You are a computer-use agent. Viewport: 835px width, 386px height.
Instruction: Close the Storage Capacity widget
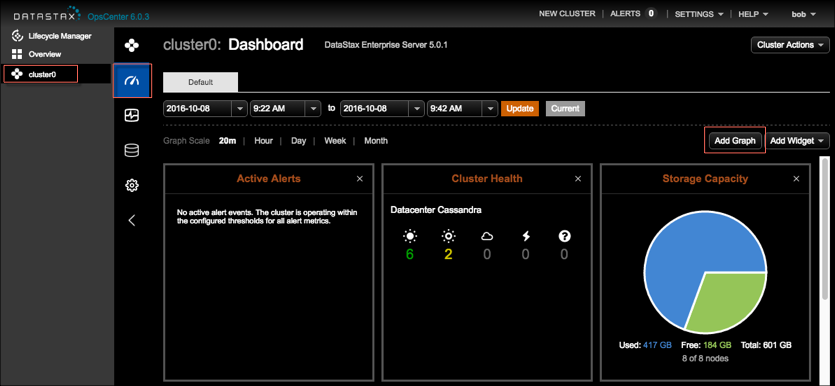796,179
